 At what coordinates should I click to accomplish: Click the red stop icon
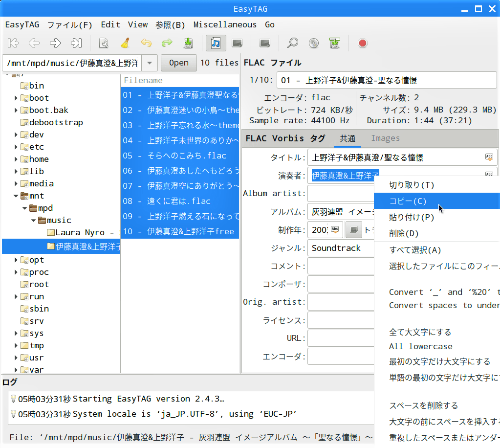pos(363,43)
